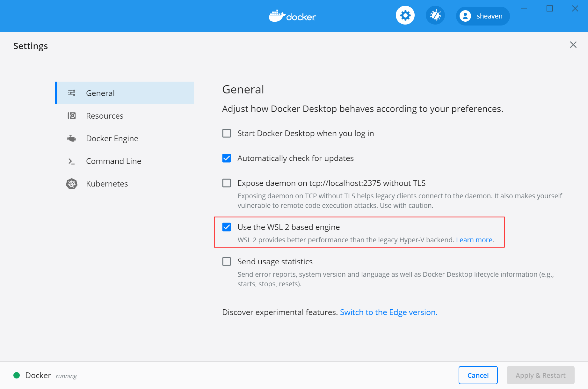Uncheck Use the WSL 2 based engine
The image size is (588, 389).
(227, 227)
